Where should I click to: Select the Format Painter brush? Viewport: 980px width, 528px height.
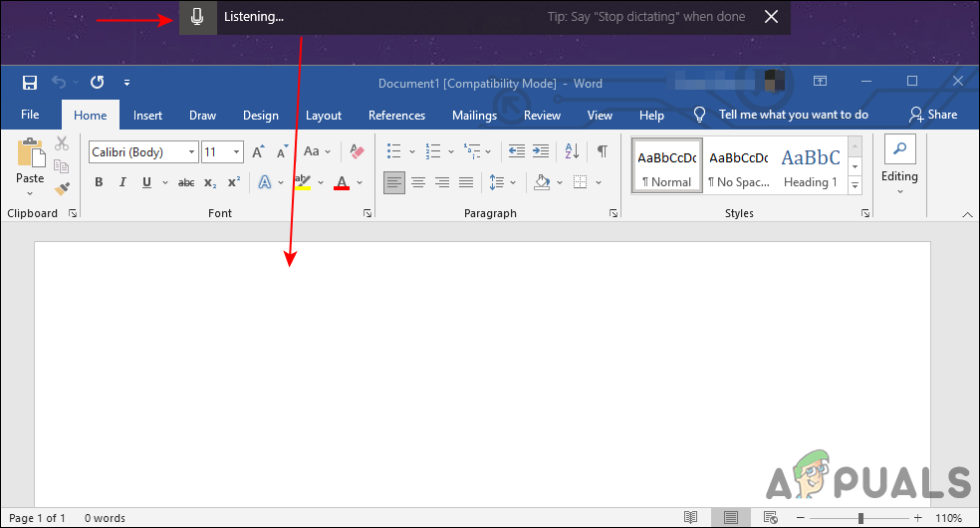point(62,188)
